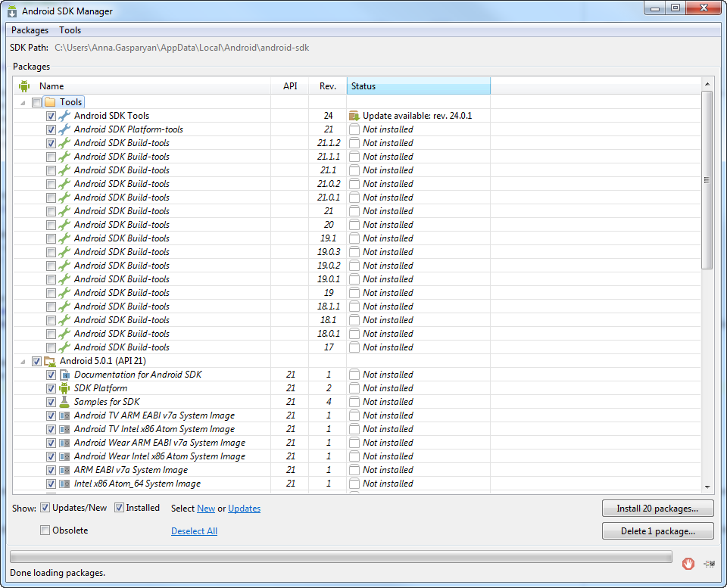
Task: Click the Updates selection link
Action: [245, 509]
